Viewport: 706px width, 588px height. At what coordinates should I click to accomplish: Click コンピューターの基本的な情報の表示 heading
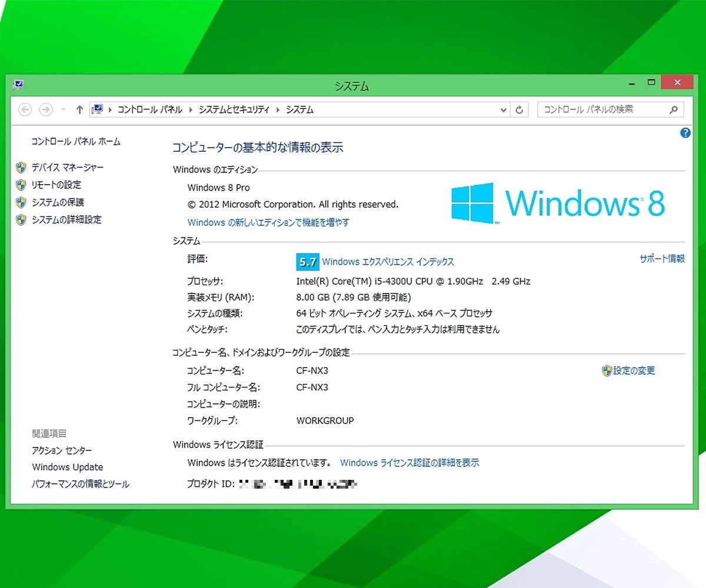click(258, 148)
